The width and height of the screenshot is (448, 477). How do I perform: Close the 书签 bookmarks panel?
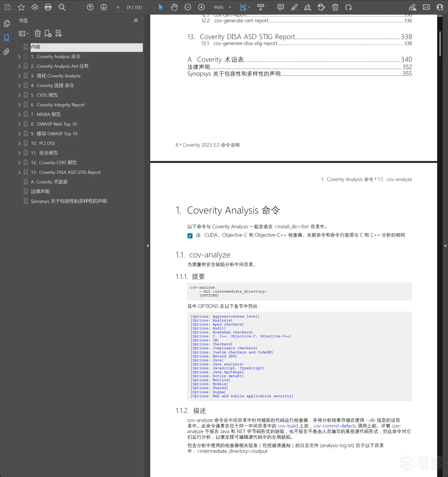(x=136, y=20)
